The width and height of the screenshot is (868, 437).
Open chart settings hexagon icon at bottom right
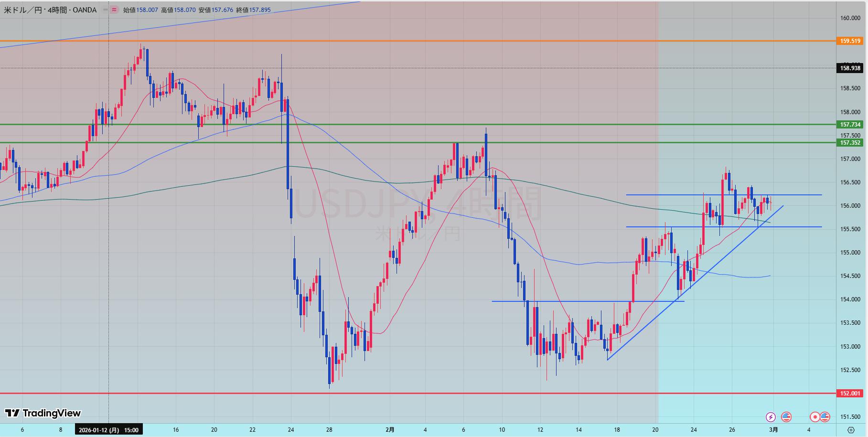click(x=852, y=430)
